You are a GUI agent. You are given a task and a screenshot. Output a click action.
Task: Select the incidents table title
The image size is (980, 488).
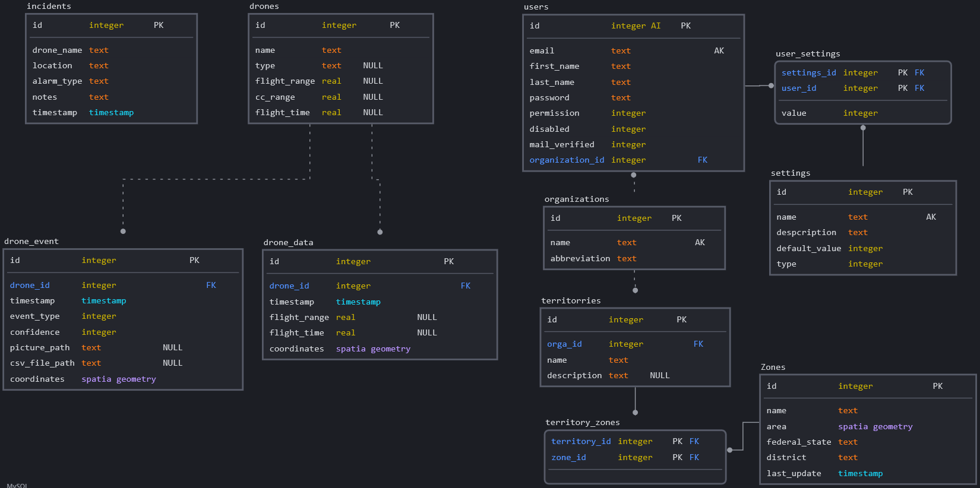49,7
